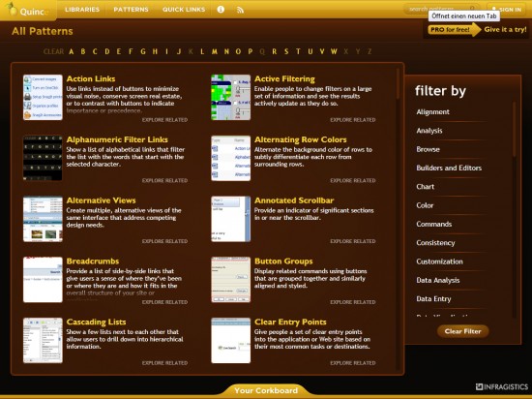
Task: Click the info icon in top navigation
Action: pyautogui.click(x=221, y=10)
